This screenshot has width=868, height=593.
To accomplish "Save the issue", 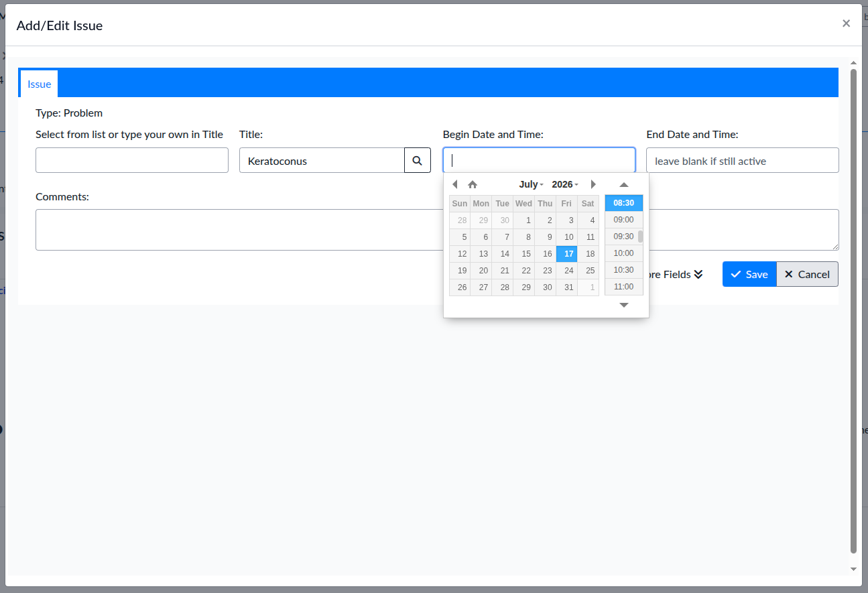I will pos(749,274).
